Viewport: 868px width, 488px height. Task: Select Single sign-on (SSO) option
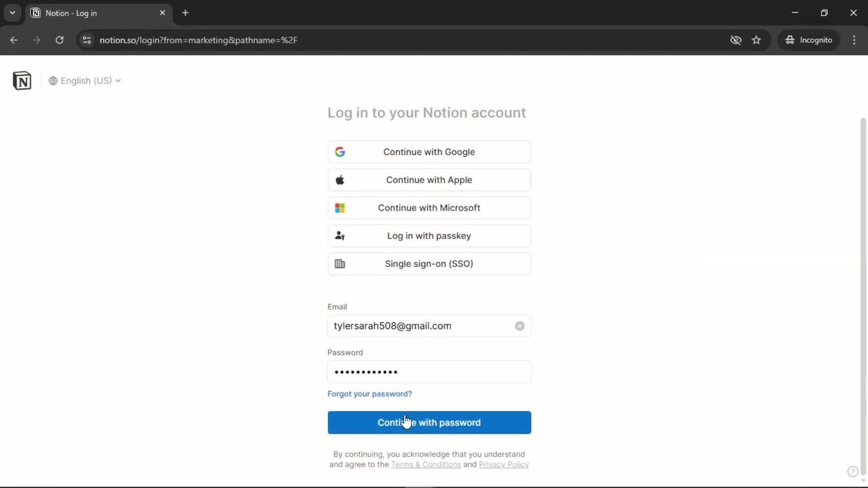click(429, 264)
